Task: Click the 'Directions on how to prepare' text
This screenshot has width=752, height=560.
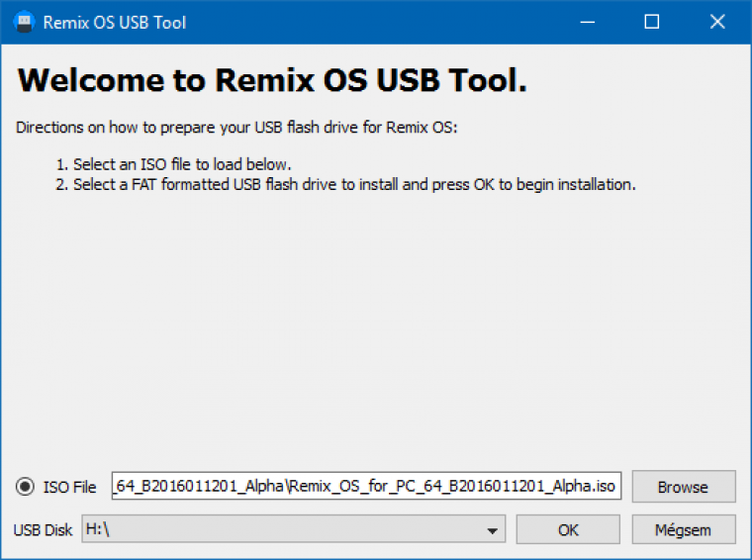Action: pos(236,128)
